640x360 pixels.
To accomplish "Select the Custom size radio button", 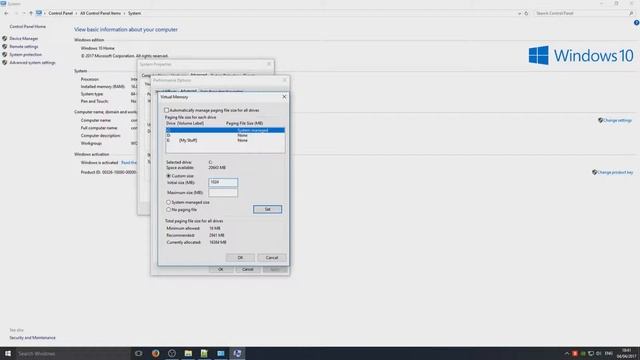I will click(169, 176).
